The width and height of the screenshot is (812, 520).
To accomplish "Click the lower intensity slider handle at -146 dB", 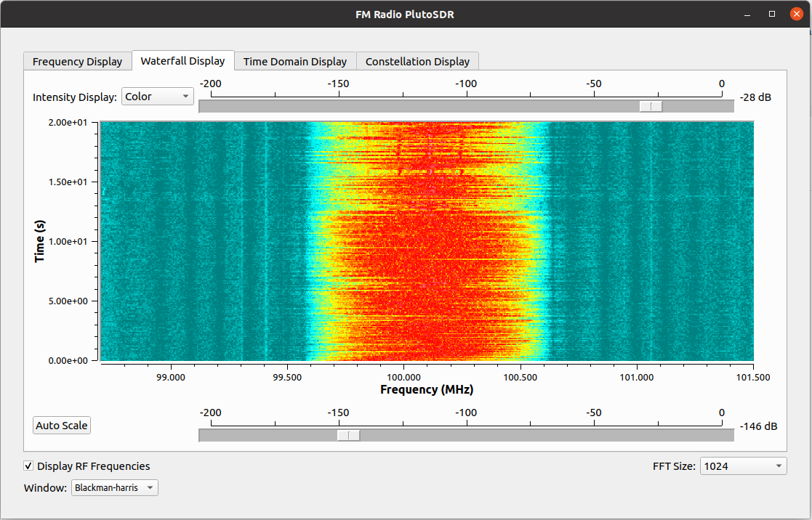I will tap(349, 436).
